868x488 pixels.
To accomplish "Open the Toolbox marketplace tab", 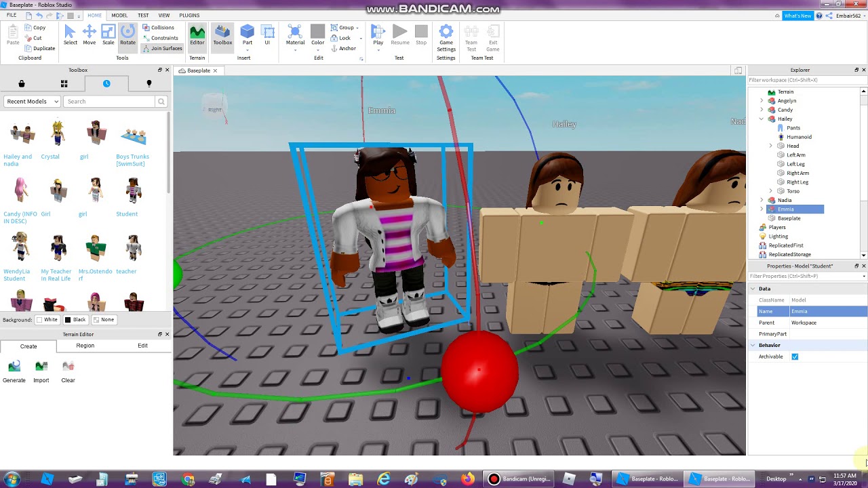I will tap(22, 83).
